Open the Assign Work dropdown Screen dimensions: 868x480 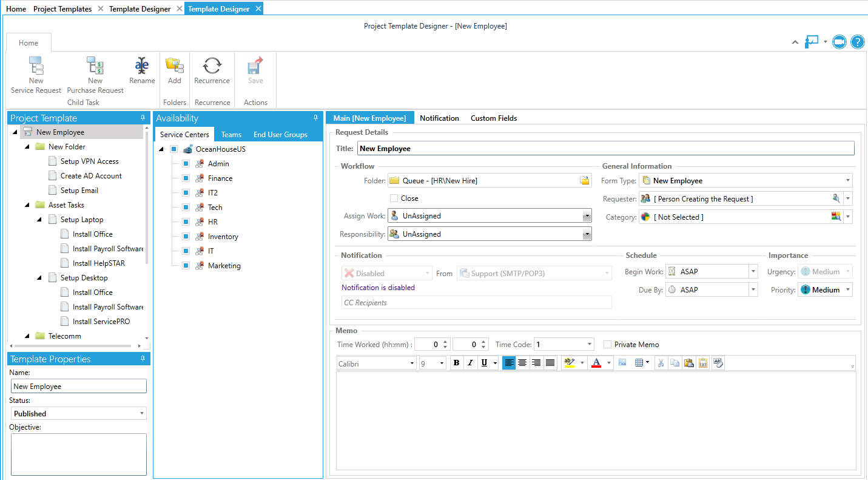click(587, 216)
